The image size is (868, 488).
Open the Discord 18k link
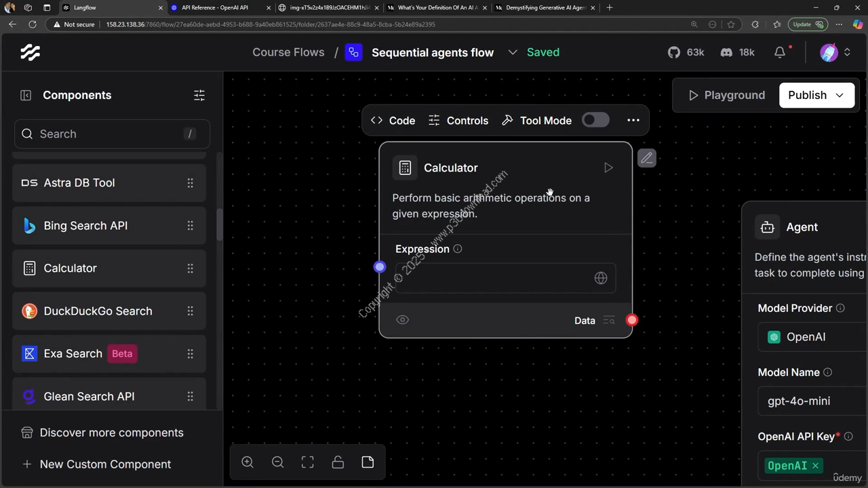click(x=737, y=52)
